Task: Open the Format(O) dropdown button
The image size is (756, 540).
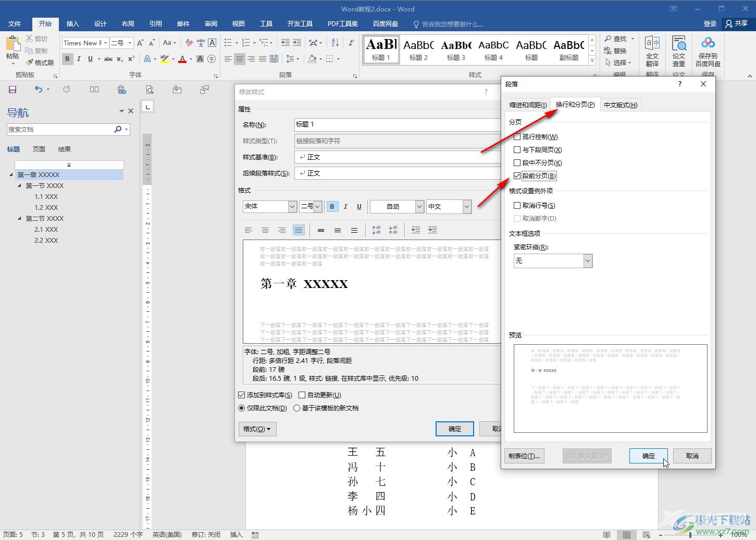Action: click(257, 429)
